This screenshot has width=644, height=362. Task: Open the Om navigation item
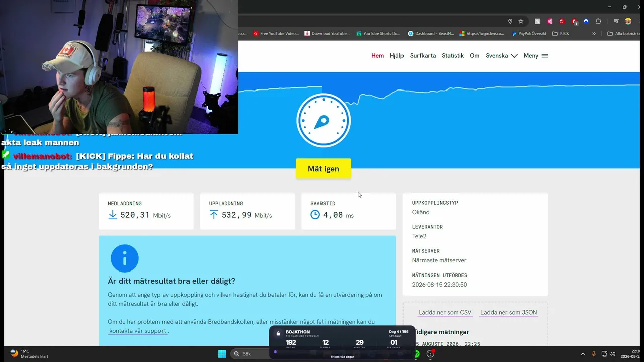pyautogui.click(x=474, y=56)
